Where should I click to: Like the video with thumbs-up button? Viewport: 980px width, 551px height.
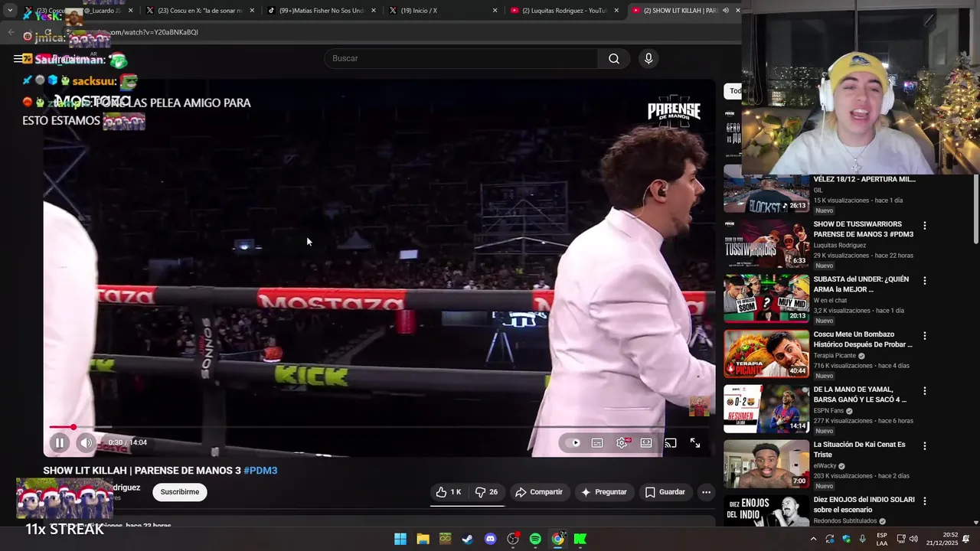pyautogui.click(x=449, y=492)
